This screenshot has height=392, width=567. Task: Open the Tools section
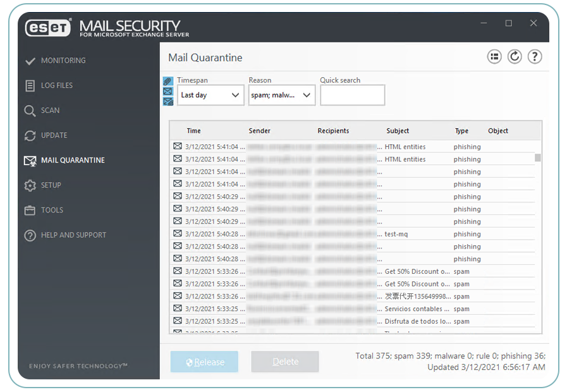click(52, 210)
